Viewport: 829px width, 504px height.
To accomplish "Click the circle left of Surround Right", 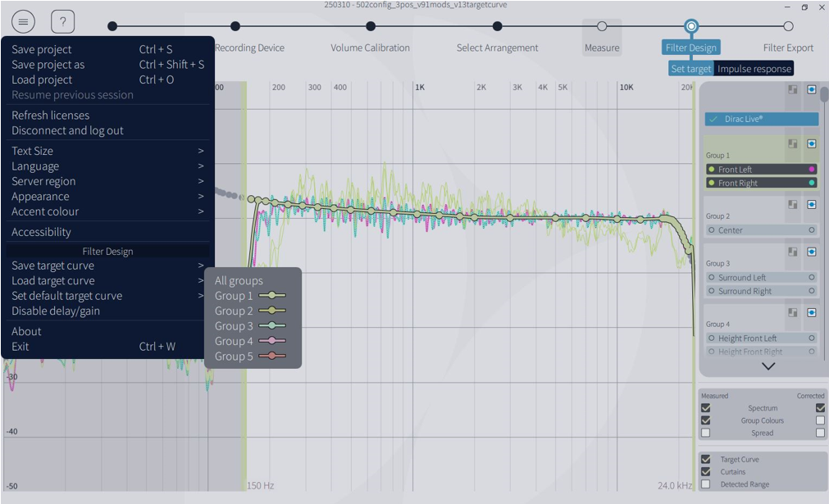I will pyautogui.click(x=712, y=291).
